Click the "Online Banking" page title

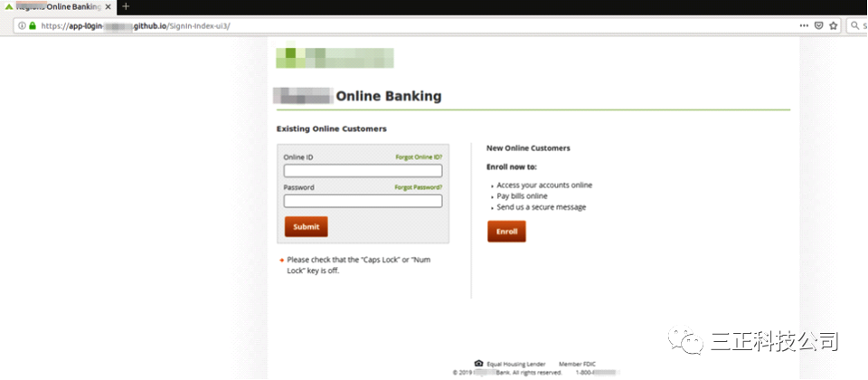click(389, 97)
